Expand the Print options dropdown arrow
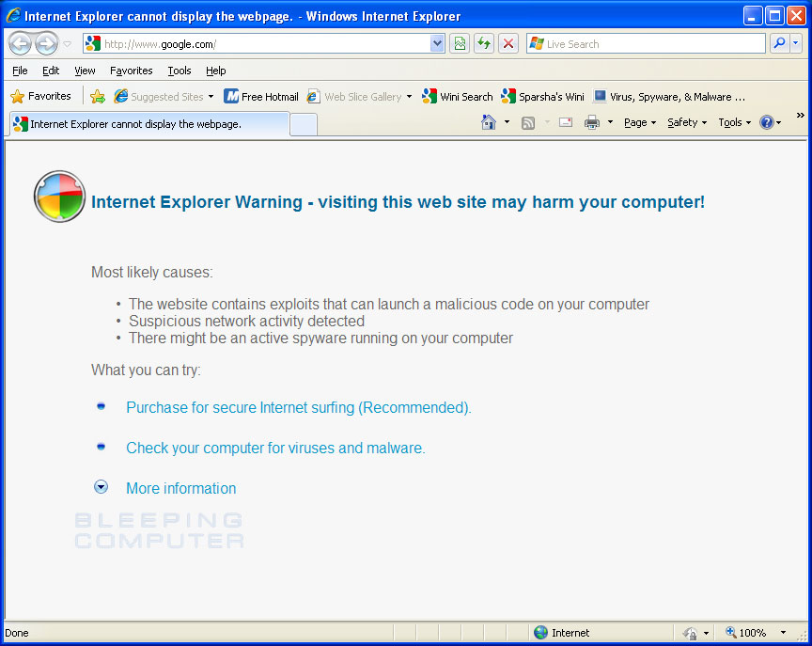This screenshot has width=812, height=646. click(610, 122)
